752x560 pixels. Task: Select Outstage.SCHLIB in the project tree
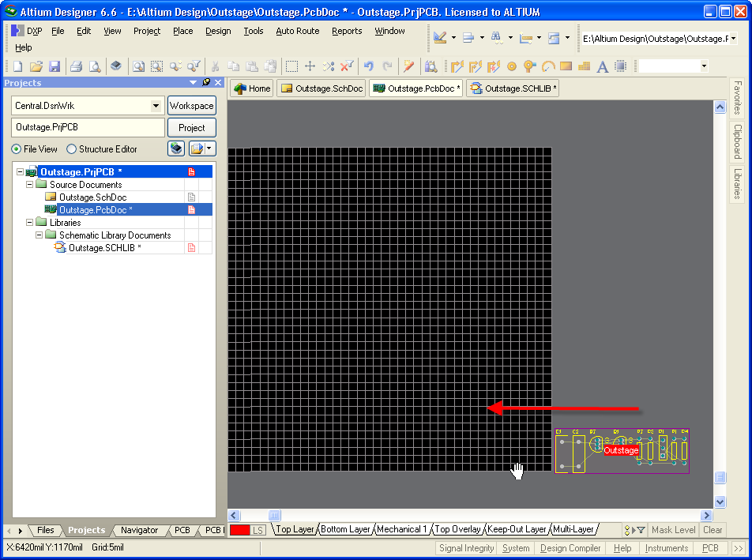point(104,248)
